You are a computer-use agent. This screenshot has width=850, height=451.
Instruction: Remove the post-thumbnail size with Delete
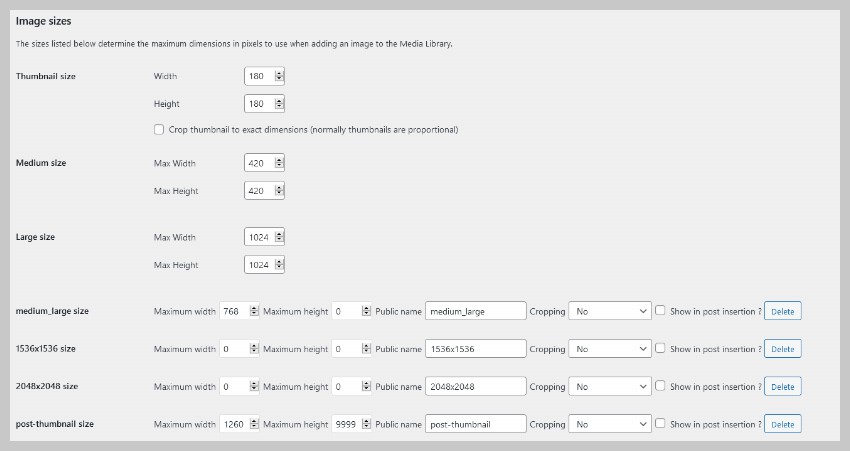pyautogui.click(x=782, y=424)
